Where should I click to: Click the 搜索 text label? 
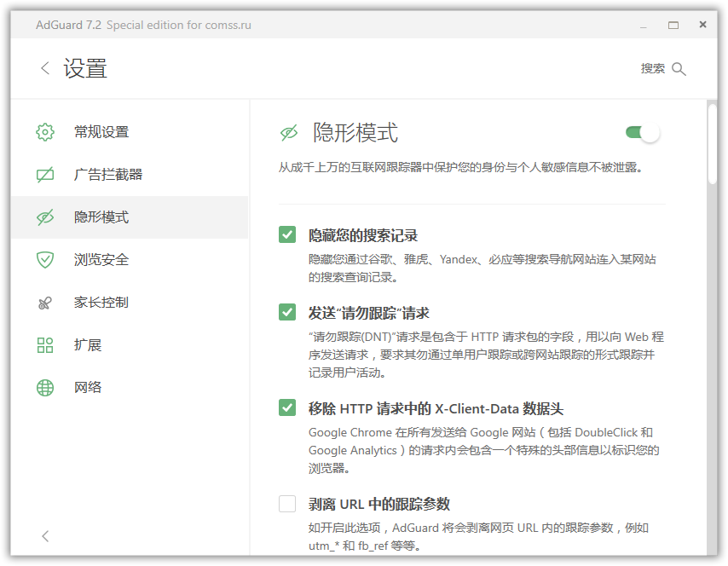[x=653, y=69]
